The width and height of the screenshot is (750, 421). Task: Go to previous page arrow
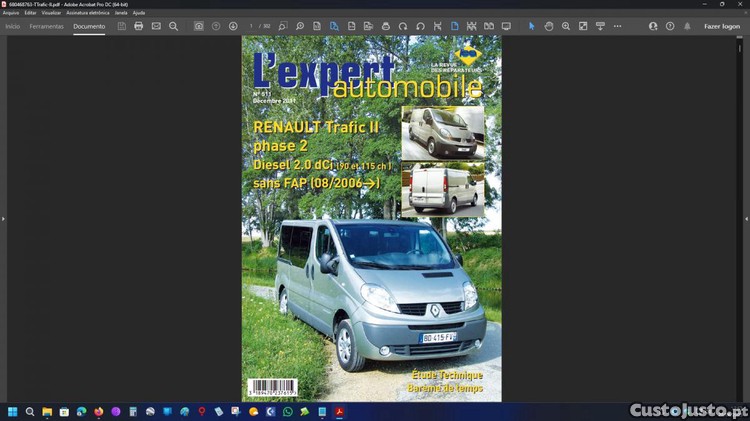216,26
